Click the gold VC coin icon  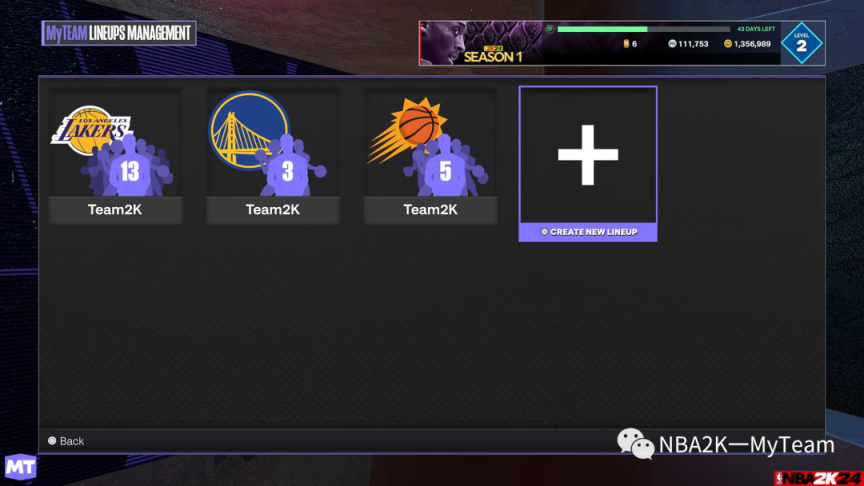[727, 44]
